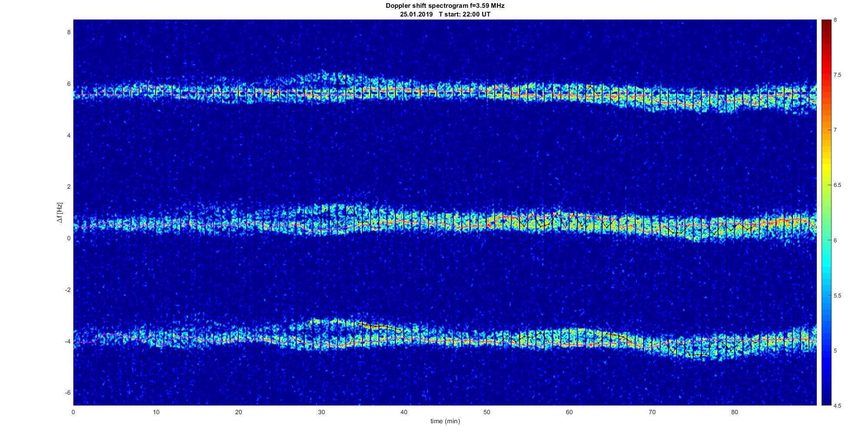Click the x-axis tick label '80'
The image size is (868, 435).
coord(734,412)
